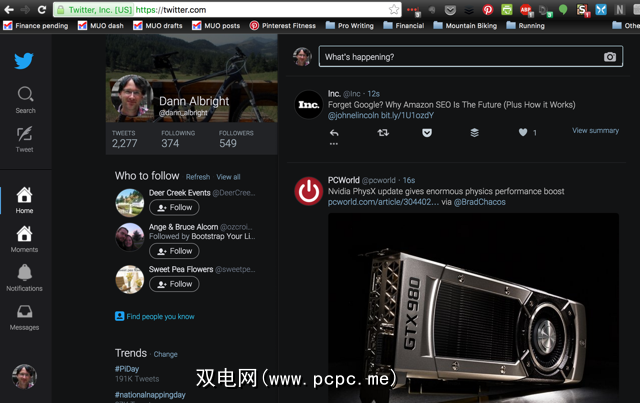
Task: Follow Ange & Bruce Alcorn
Action: pyautogui.click(x=174, y=251)
